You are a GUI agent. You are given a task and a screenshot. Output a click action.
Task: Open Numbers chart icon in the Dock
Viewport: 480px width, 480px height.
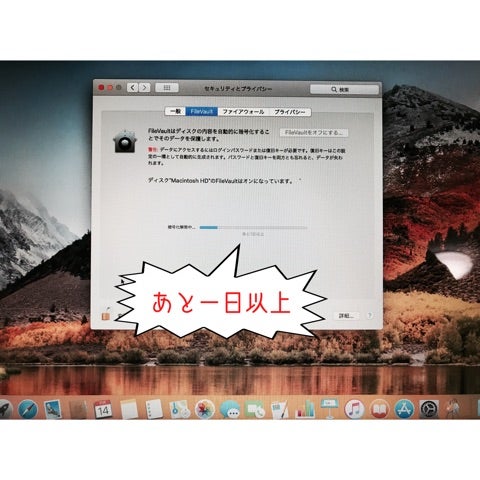coord(305,409)
